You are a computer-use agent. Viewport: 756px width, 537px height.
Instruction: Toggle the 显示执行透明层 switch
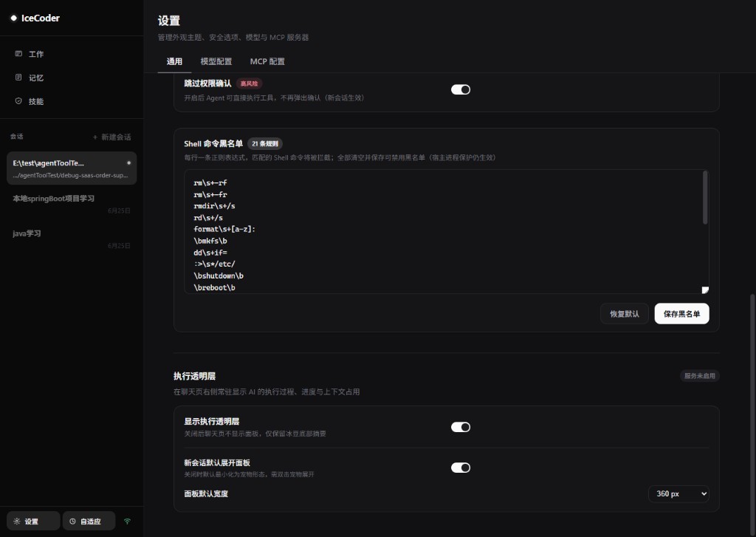coord(461,427)
